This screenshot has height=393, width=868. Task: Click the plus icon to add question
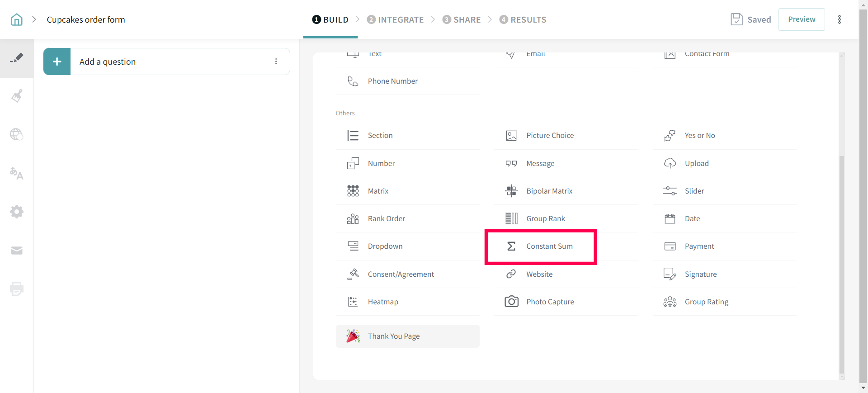click(57, 62)
